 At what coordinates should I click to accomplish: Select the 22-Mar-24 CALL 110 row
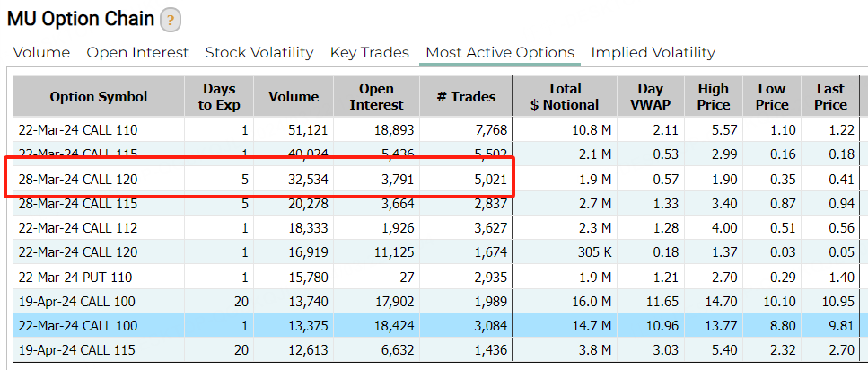pyautogui.click(x=436, y=130)
